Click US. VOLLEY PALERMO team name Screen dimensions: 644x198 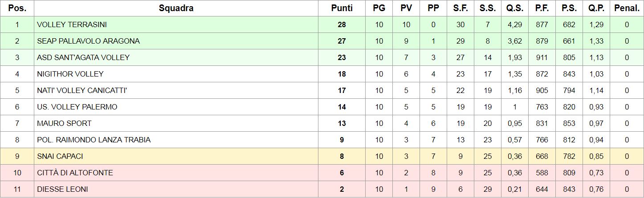click(77, 107)
